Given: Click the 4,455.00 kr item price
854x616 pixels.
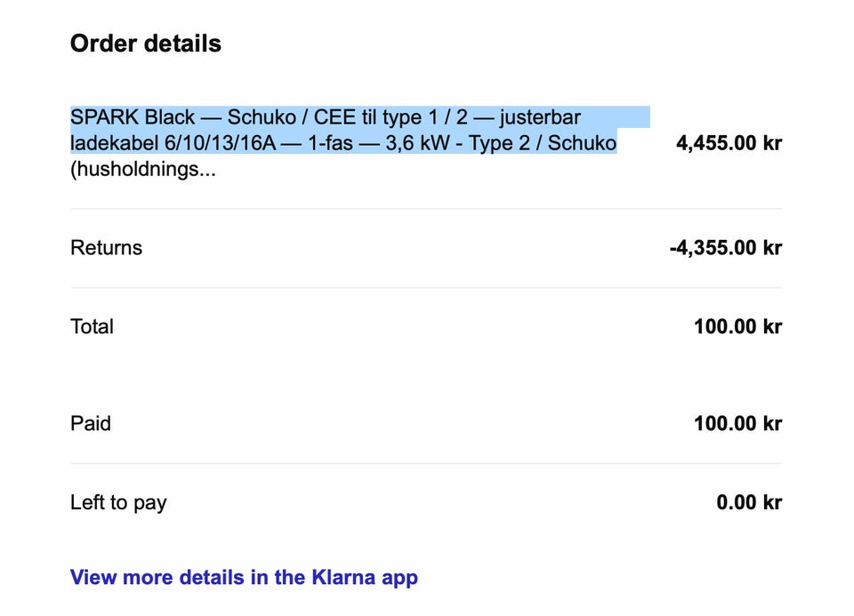Looking at the screenshot, I should point(729,143).
